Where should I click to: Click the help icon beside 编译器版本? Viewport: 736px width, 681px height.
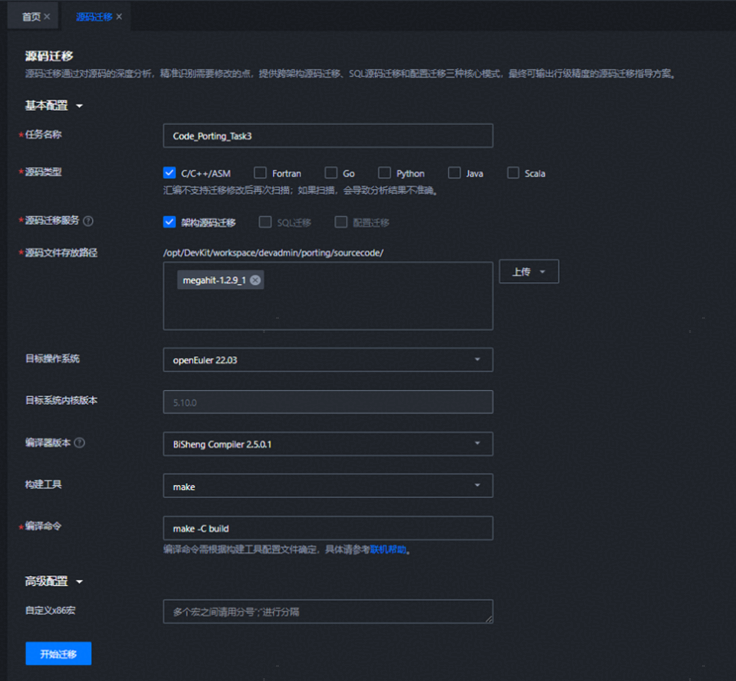(x=79, y=443)
